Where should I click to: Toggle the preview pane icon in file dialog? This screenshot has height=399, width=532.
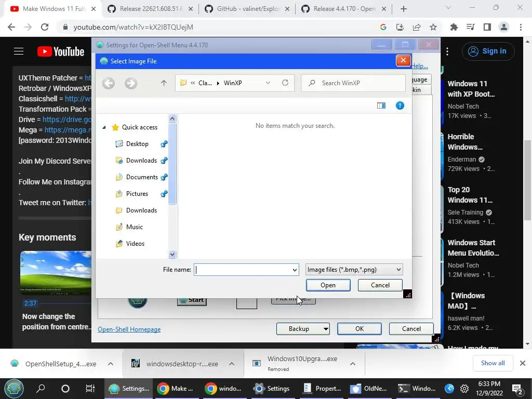click(x=381, y=105)
